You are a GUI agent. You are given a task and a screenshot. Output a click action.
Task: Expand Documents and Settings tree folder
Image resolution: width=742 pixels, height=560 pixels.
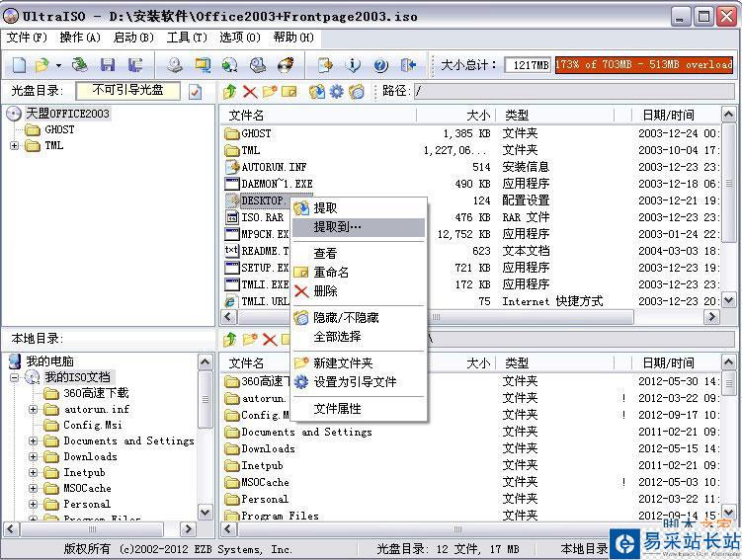(x=34, y=440)
